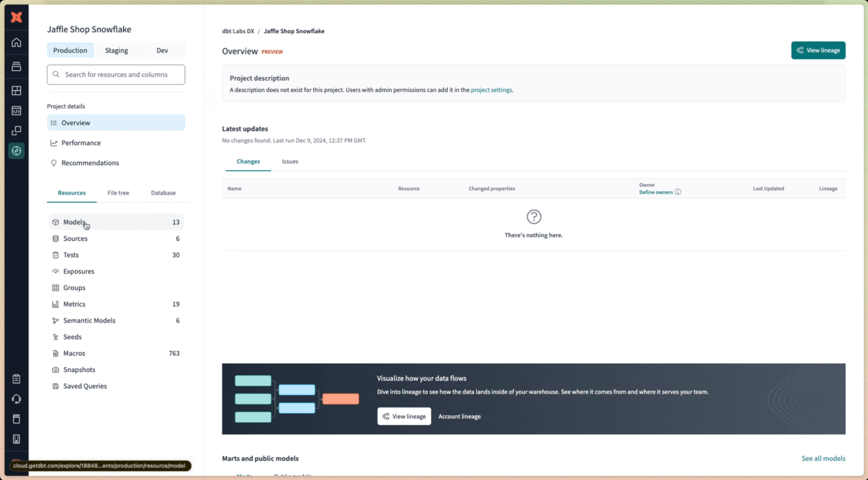Open the File tree tab
Viewport: 868px width, 480px height.
tap(118, 193)
